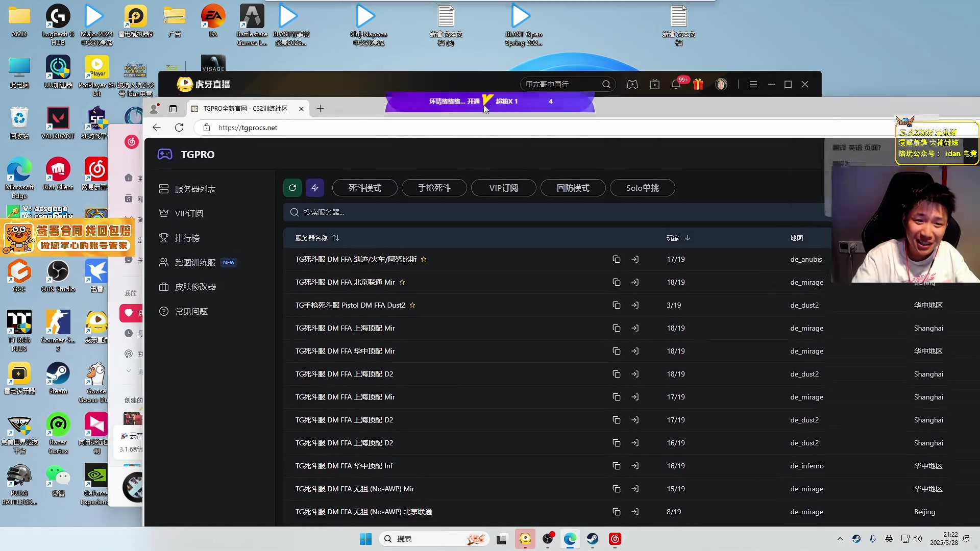
Task: Toggle favorite star on 遗迹/火车/阿努比斯 server
Action: click(424, 259)
